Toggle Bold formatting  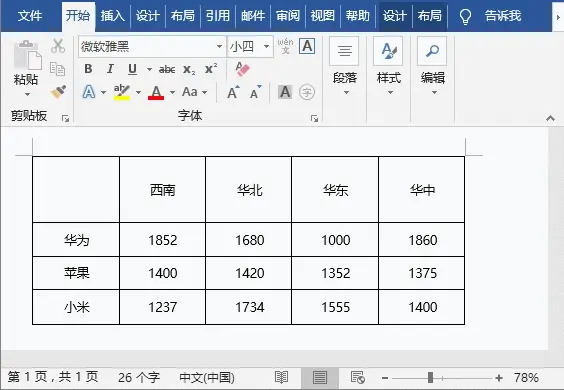pos(88,69)
